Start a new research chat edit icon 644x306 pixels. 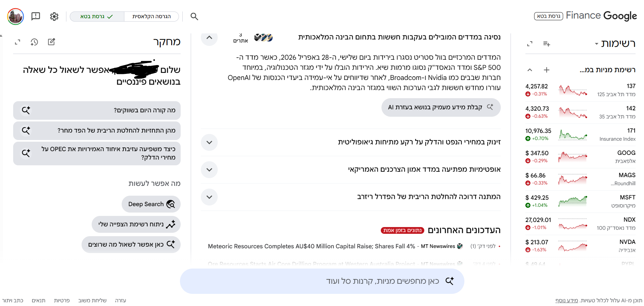pos(52,42)
